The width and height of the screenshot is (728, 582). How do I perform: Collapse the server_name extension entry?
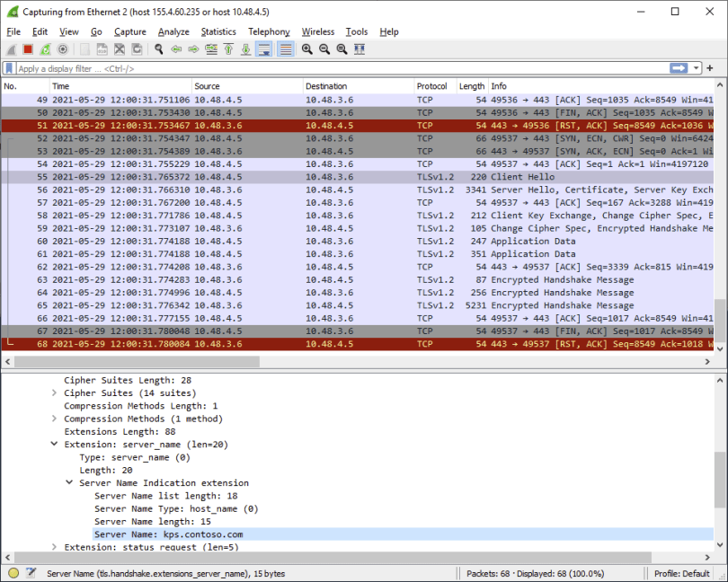click(54, 444)
